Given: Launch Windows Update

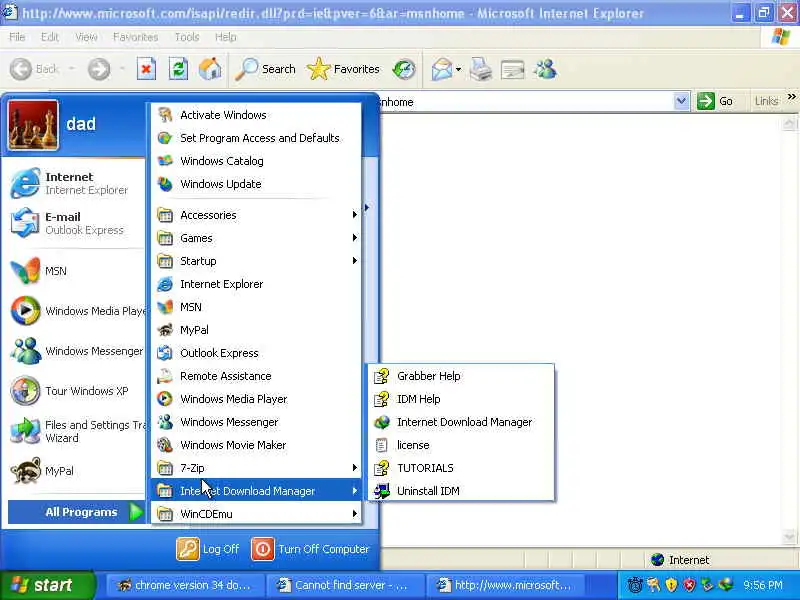Looking at the screenshot, I should click(256, 184).
